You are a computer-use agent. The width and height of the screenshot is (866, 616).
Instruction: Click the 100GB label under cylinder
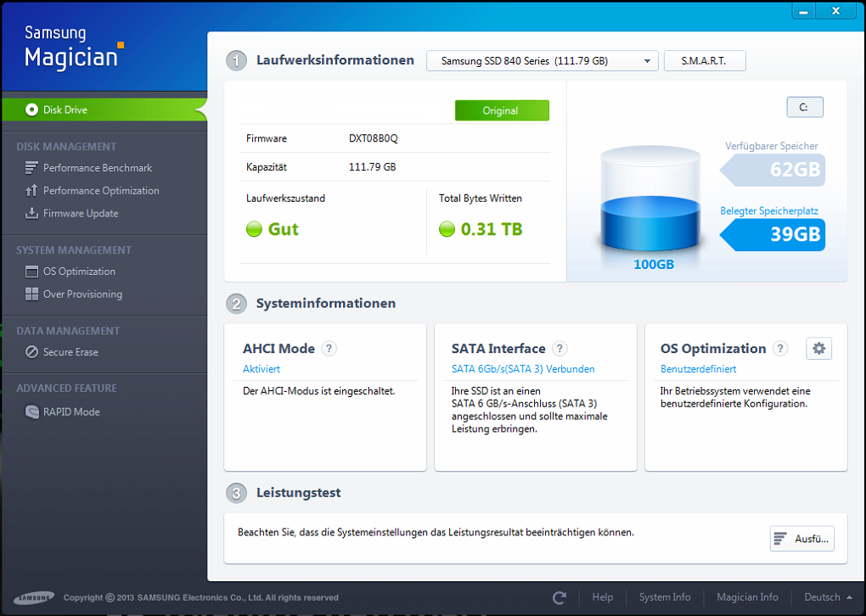pyautogui.click(x=654, y=265)
